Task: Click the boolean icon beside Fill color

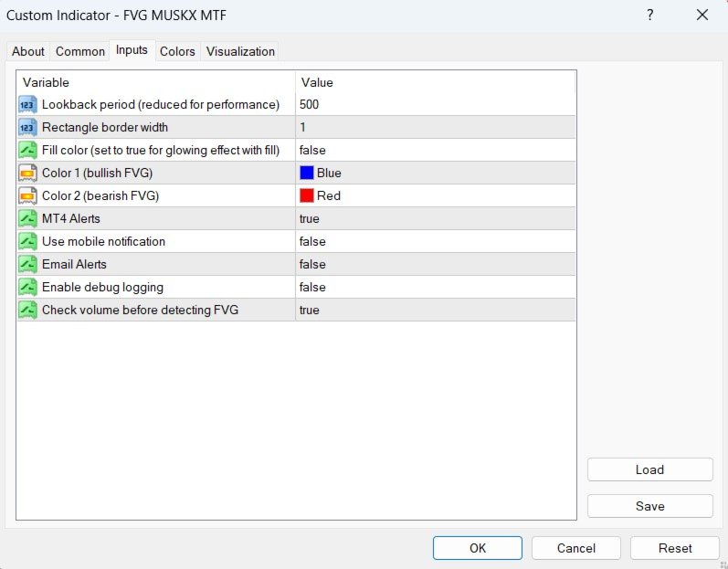Action: 27,150
